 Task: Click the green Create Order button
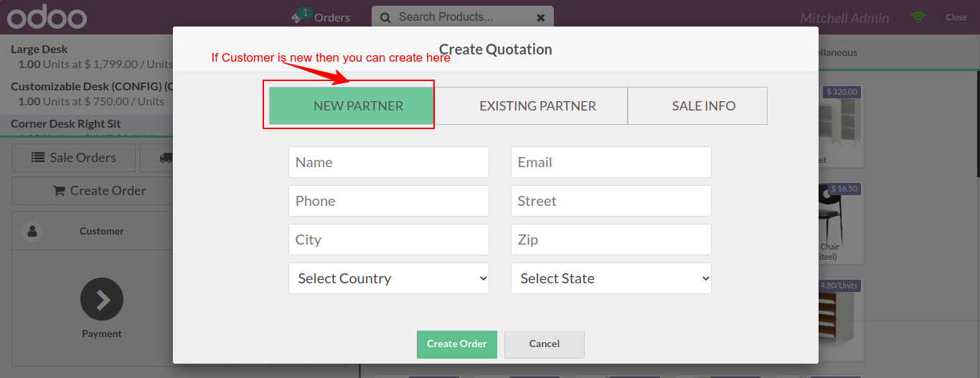[456, 344]
